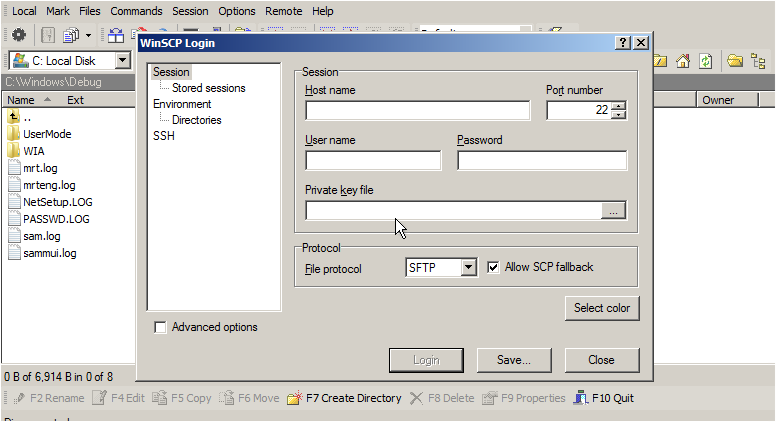Open the Remote menu
Viewport: 776px width, 422px height.
284,11
